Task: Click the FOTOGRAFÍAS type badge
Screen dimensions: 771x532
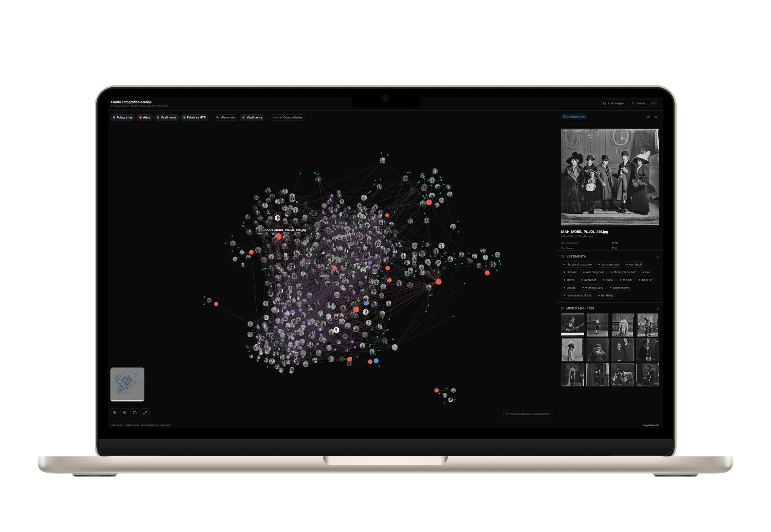Action: (574, 117)
